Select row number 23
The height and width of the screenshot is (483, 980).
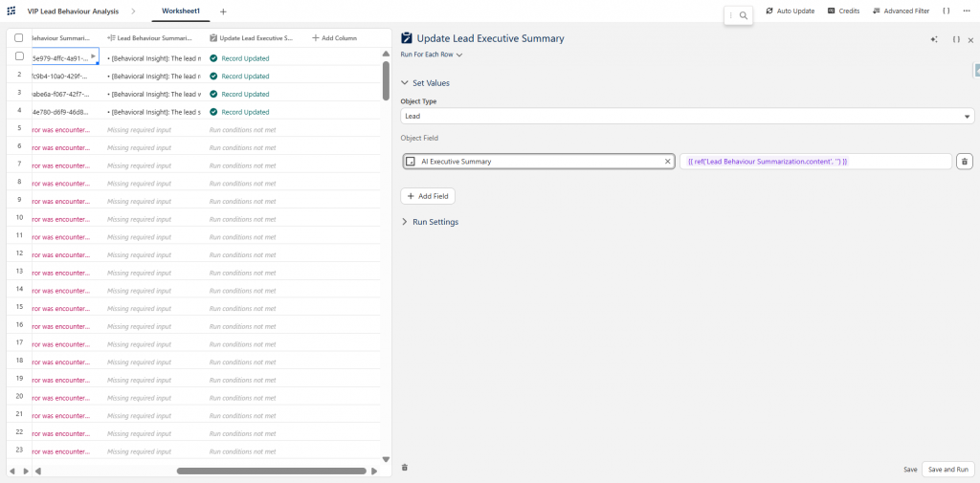point(19,451)
